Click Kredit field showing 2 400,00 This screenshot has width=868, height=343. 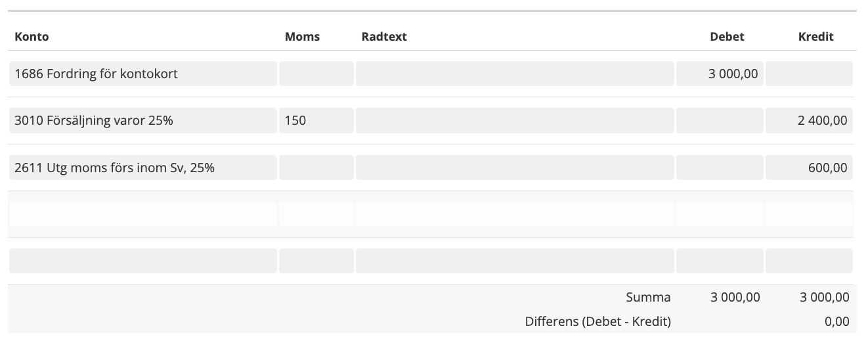pyautogui.click(x=809, y=120)
